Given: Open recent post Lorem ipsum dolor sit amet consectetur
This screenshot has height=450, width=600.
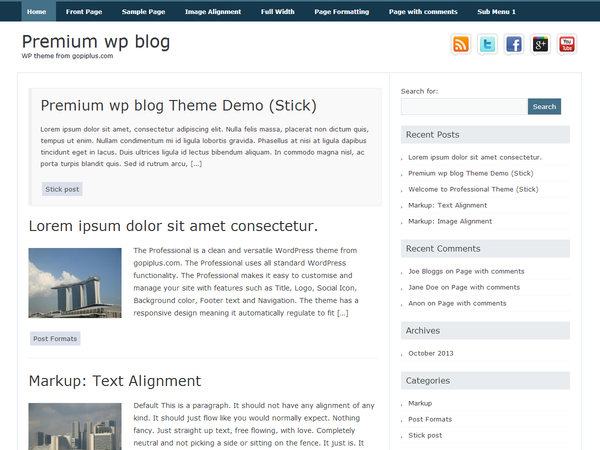Looking at the screenshot, I should point(475,157).
